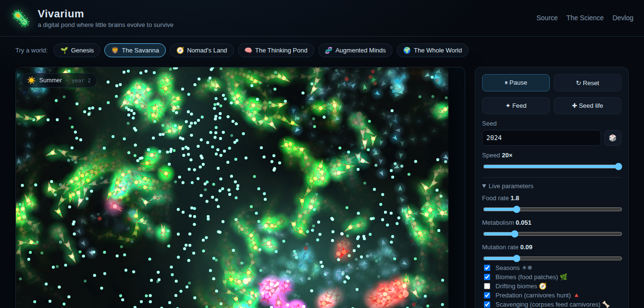Toggle the Scavenging checkbox
This screenshot has height=308, width=644.
[487, 304]
